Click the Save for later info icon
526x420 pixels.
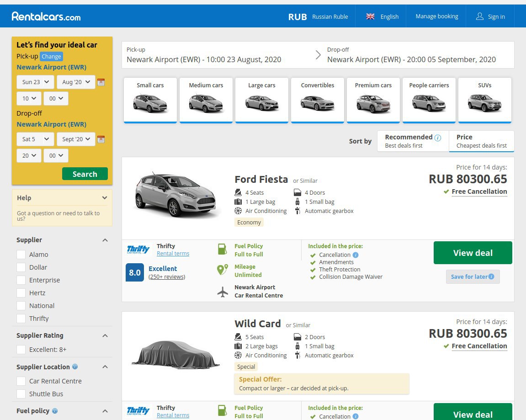pyautogui.click(x=491, y=276)
